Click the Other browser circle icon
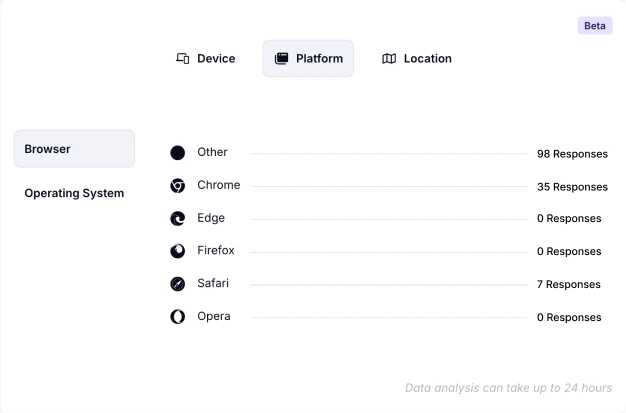626x413 pixels. click(x=177, y=153)
